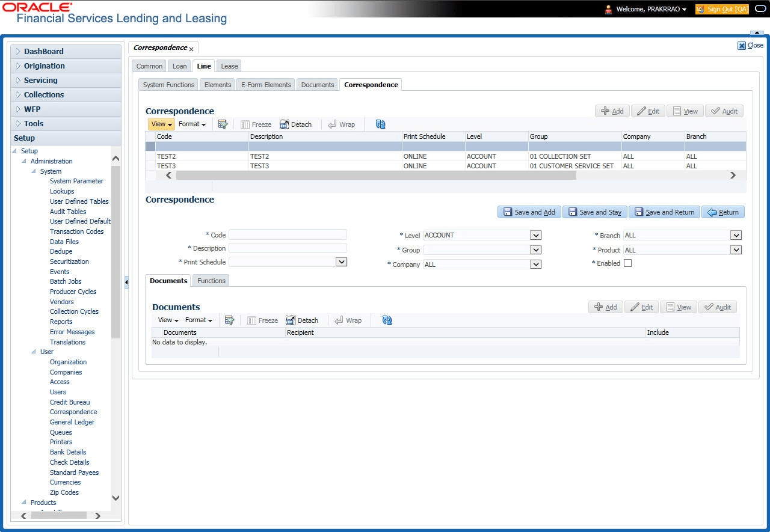This screenshot has height=532, width=770.
Task: Switch to the Functions sub-tab
Action: point(211,281)
